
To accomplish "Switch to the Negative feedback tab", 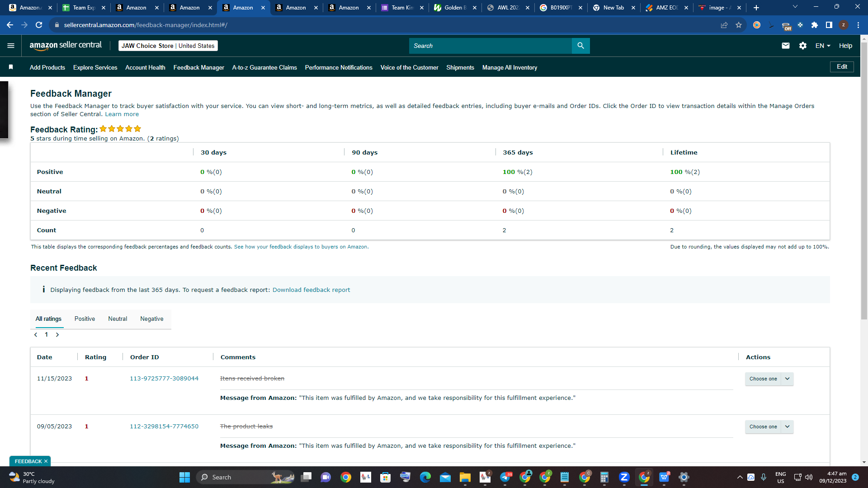I will click(152, 319).
